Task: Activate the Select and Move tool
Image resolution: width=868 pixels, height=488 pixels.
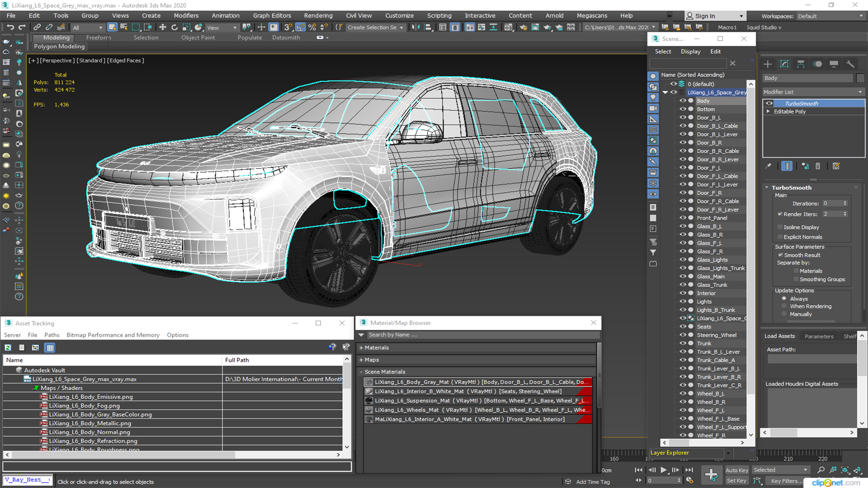Action: (x=163, y=27)
